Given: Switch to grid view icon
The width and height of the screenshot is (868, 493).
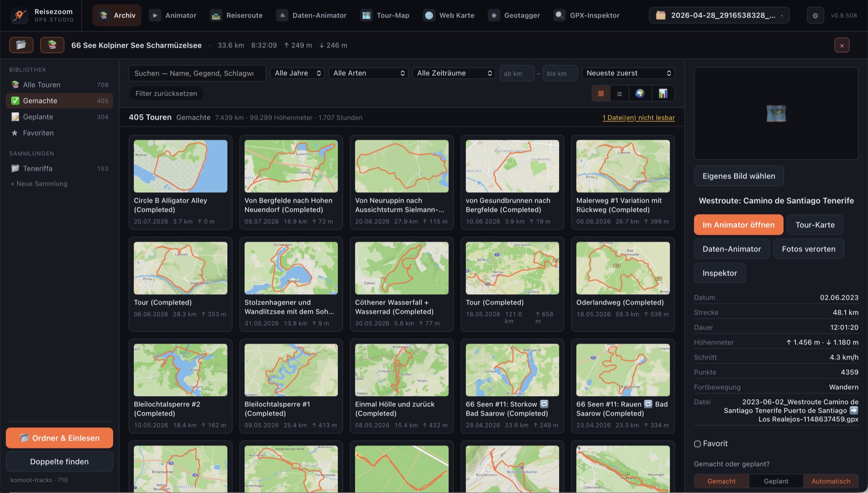Looking at the screenshot, I should pyautogui.click(x=601, y=94).
